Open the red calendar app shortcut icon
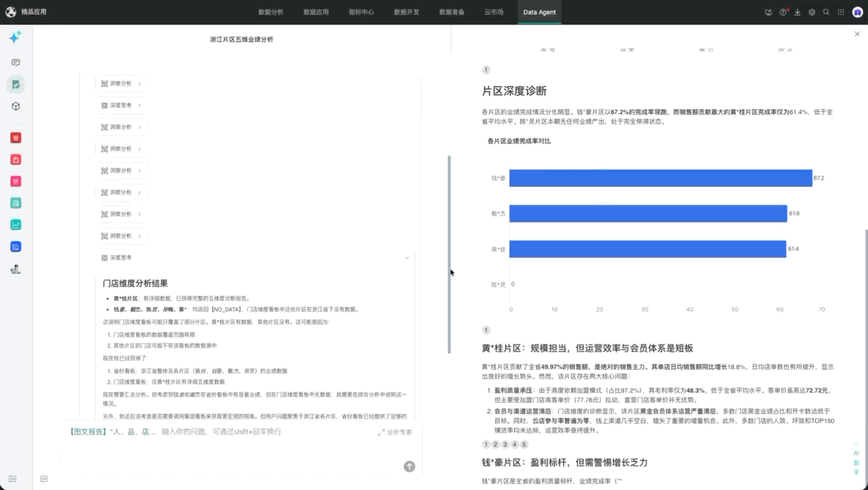The width and height of the screenshot is (868, 490). pos(16,159)
